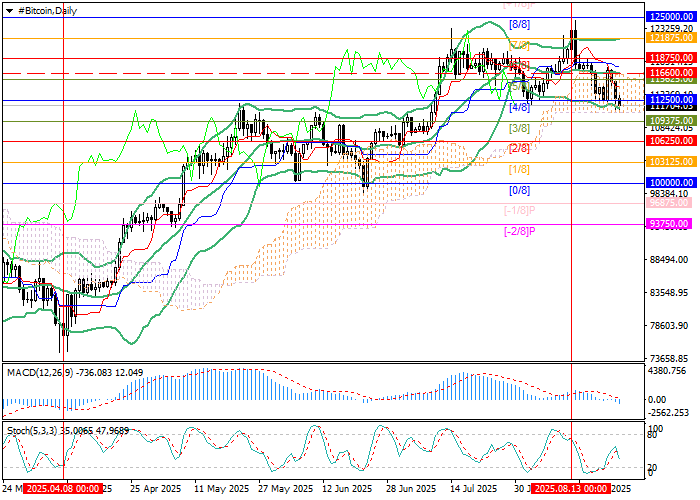Select the orange 121875.00 price label
Screen dimensions: 700x500
coord(671,37)
